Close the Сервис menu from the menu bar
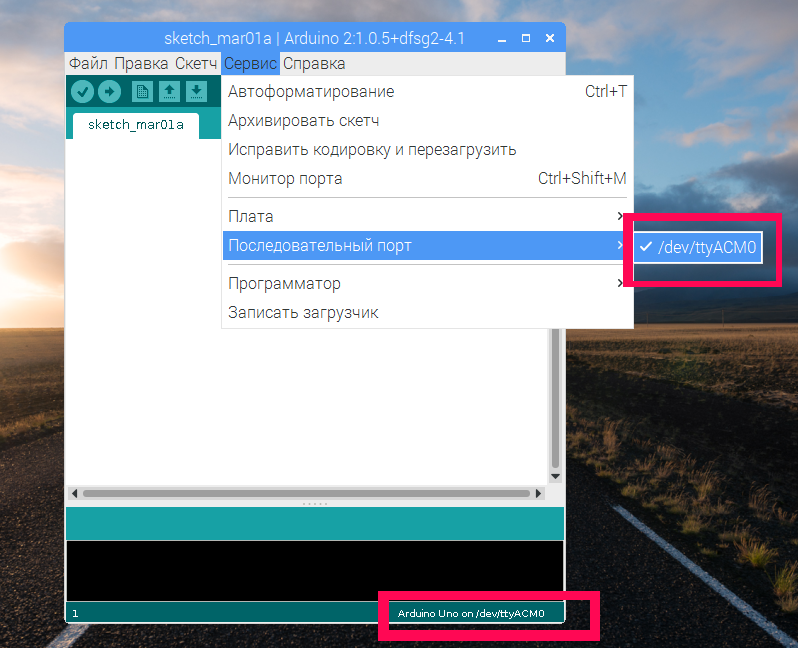798x648 pixels. (x=250, y=64)
